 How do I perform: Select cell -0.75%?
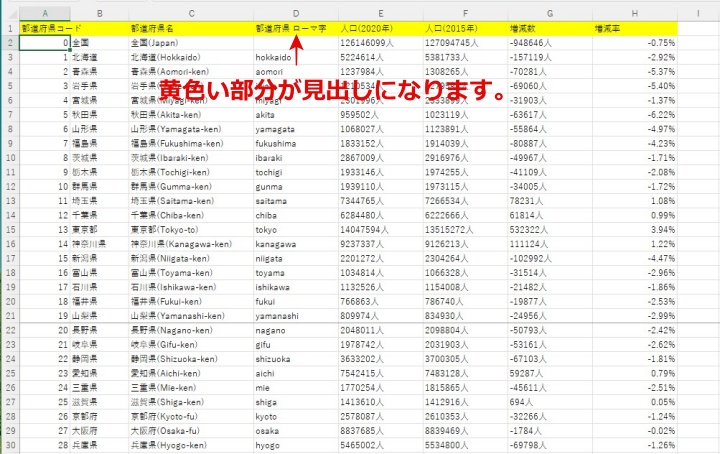[x=635, y=43]
